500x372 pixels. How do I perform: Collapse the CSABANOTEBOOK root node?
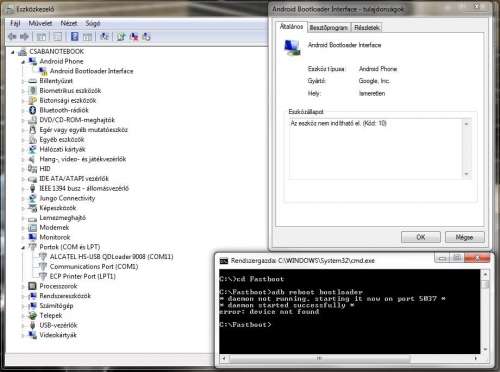[13, 52]
